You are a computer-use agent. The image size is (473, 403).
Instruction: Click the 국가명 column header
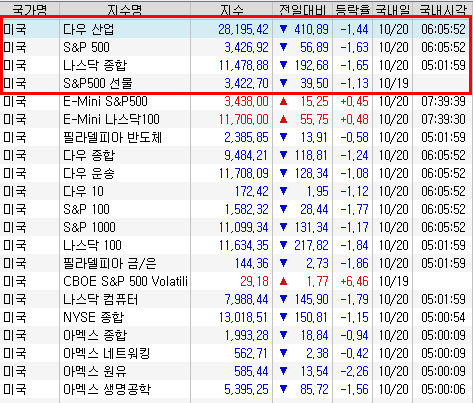(30, 9)
